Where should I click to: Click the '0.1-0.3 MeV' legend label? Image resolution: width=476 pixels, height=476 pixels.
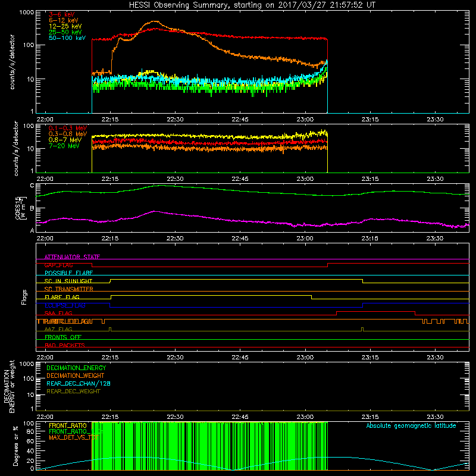tap(68, 128)
